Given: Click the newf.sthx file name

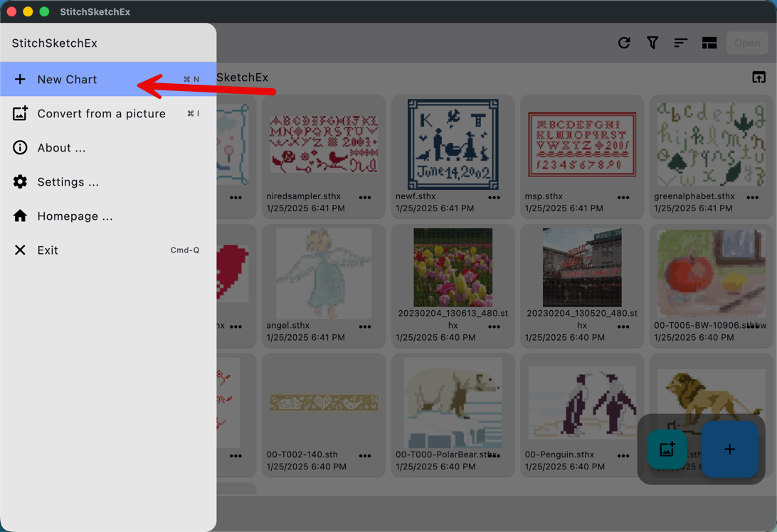Looking at the screenshot, I should pyautogui.click(x=416, y=196).
